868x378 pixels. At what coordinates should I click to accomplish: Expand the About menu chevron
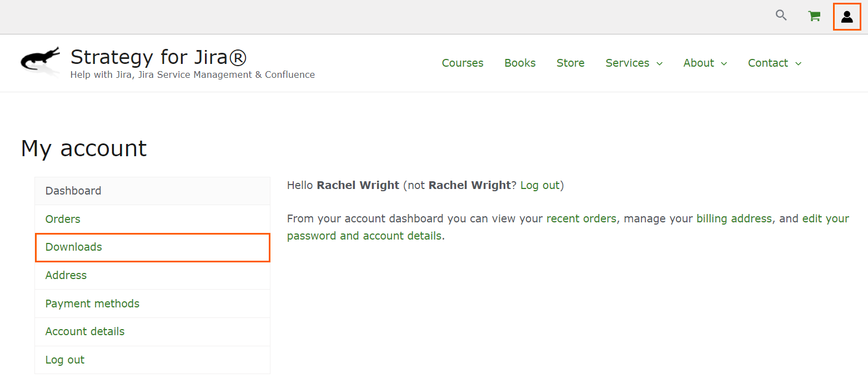[x=724, y=63]
